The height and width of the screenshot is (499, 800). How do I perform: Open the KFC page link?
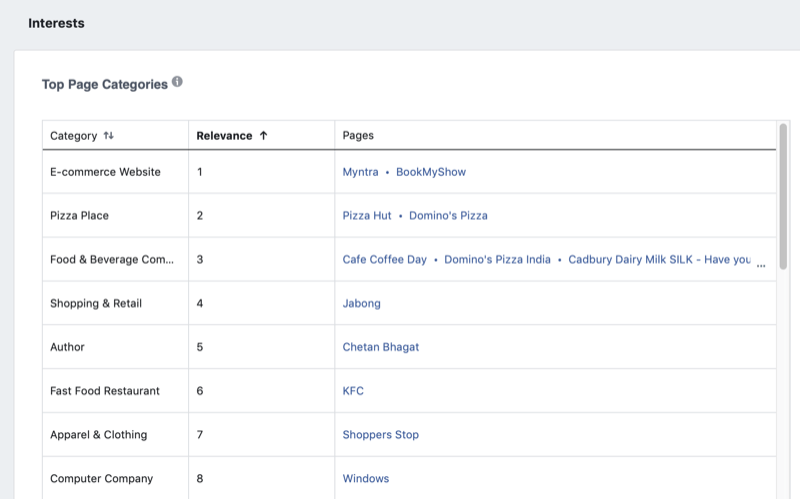coord(353,391)
